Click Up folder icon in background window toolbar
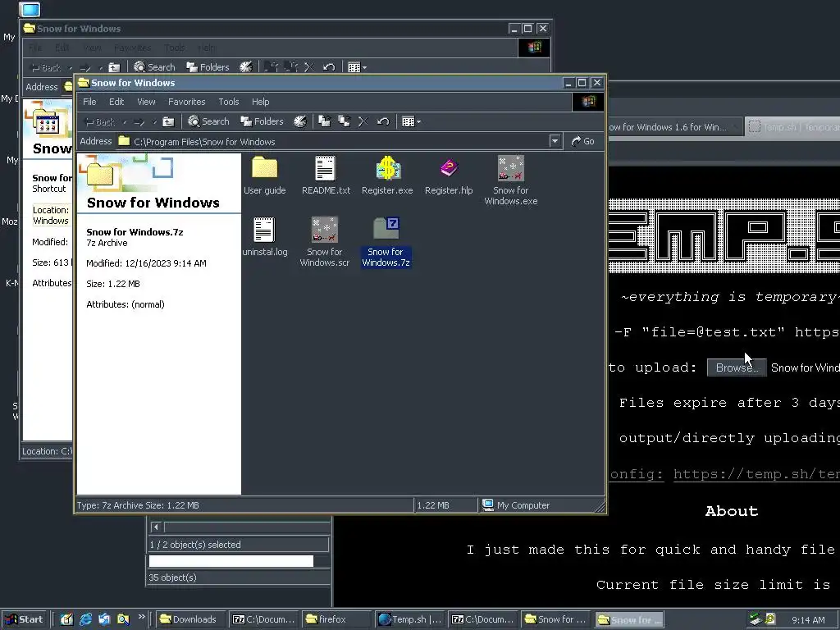Screen dimensions: 840x630 [x=114, y=67]
